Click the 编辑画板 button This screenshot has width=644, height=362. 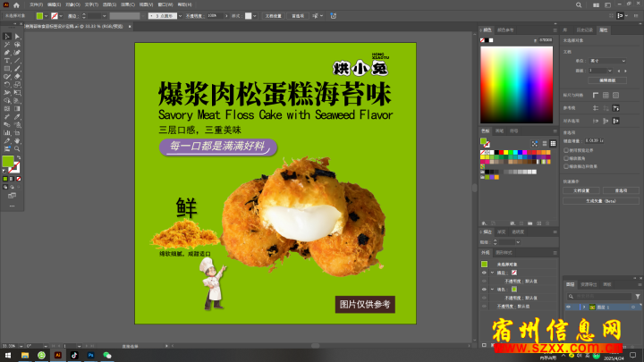tap(607, 80)
